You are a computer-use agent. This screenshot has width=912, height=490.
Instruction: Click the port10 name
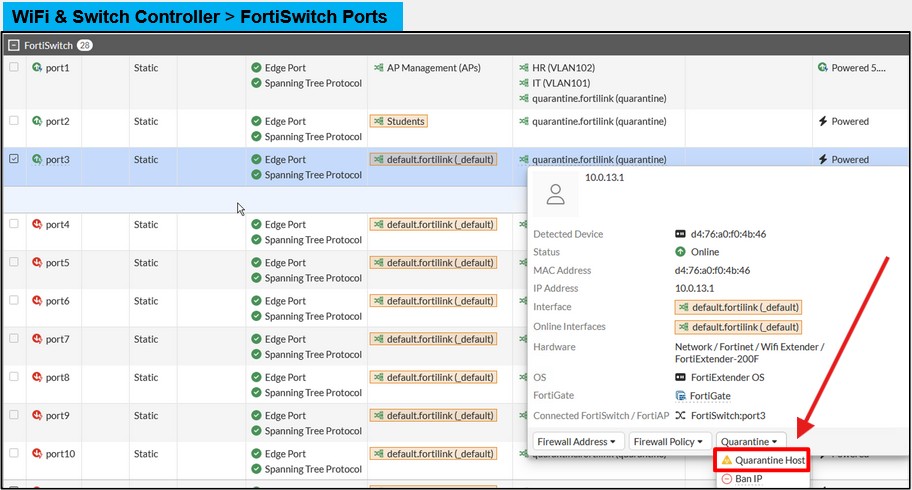coord(60,453)
